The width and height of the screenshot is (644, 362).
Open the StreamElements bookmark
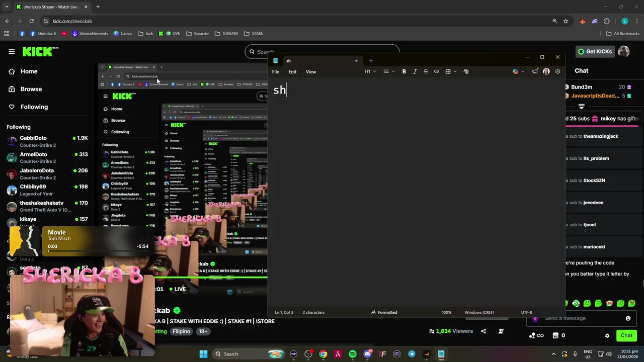click(90, 33)
